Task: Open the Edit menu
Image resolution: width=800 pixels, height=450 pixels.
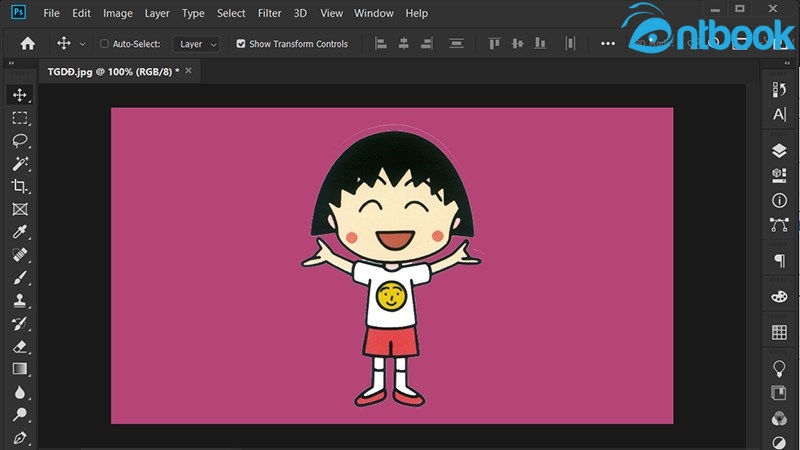Action: coord(81,13)
